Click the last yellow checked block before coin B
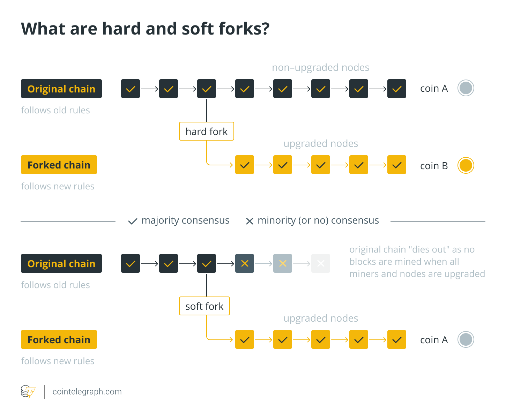 click(397, 165)
